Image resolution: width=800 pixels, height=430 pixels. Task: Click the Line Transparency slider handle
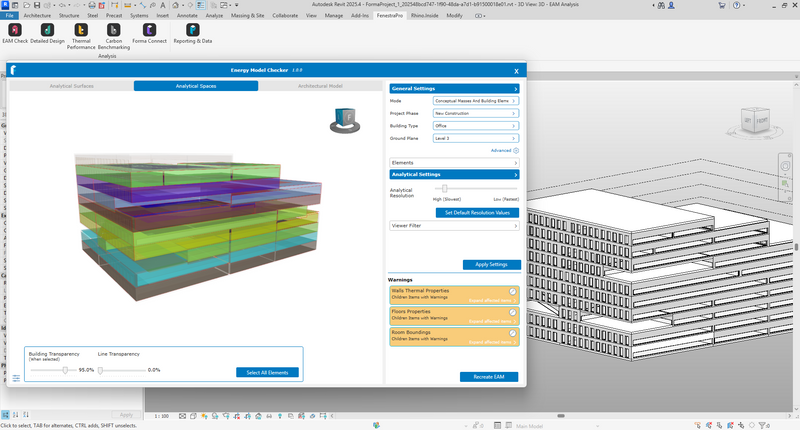click(101, 370)
